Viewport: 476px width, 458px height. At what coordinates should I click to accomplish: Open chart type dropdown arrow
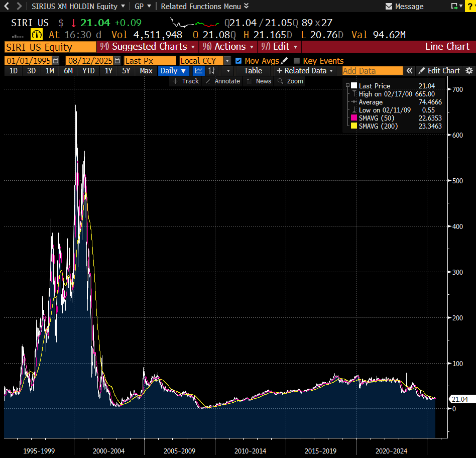pos(228,71)
